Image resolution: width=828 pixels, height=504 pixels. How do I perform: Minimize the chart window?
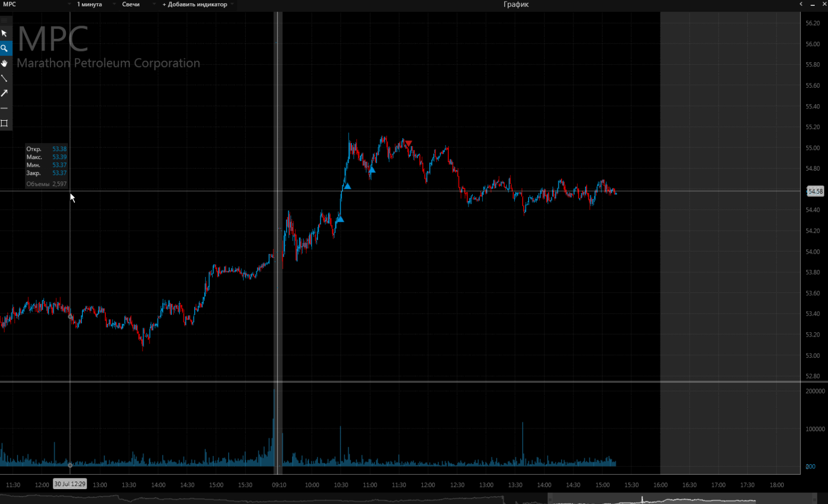pyautogui.click(x=813, y=4)
